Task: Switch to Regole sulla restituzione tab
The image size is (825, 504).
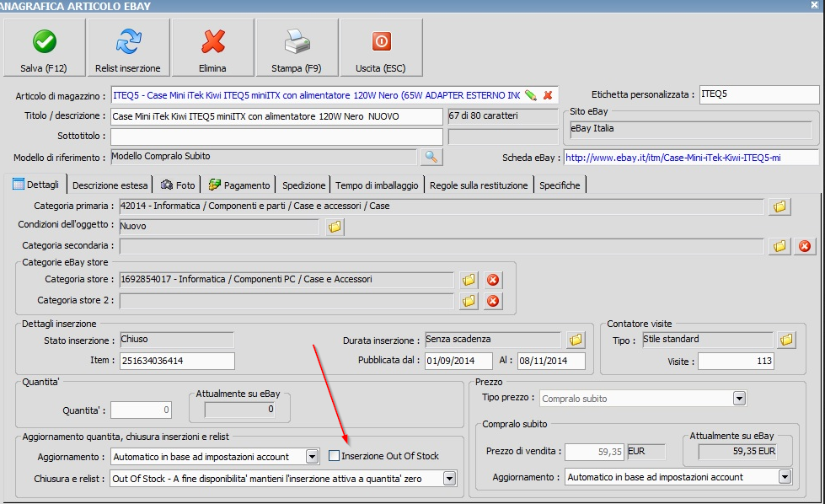Action: [479, 185]
